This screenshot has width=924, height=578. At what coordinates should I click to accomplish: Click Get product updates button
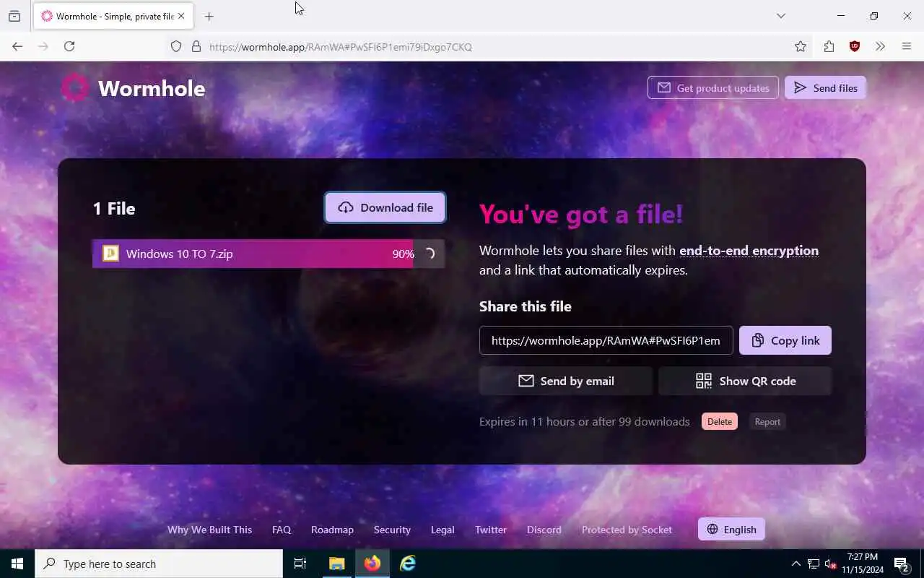(x=713, y=88)
